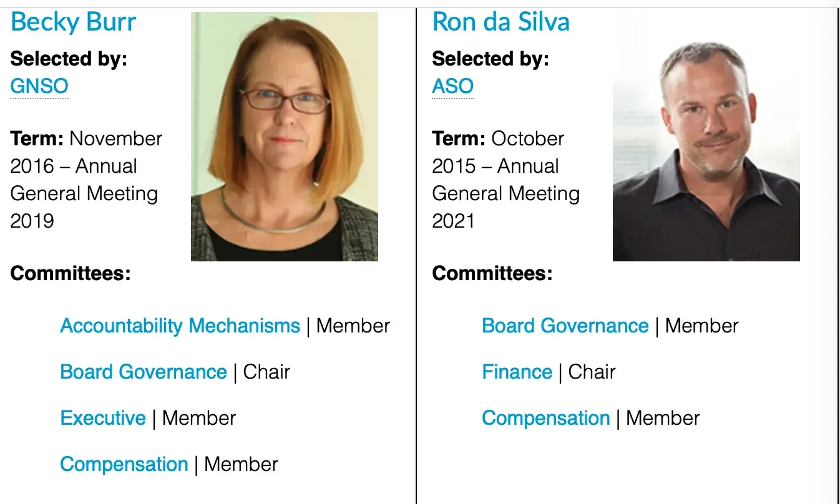
Task: Open the Executive committee link
Action: coord(103,418)
